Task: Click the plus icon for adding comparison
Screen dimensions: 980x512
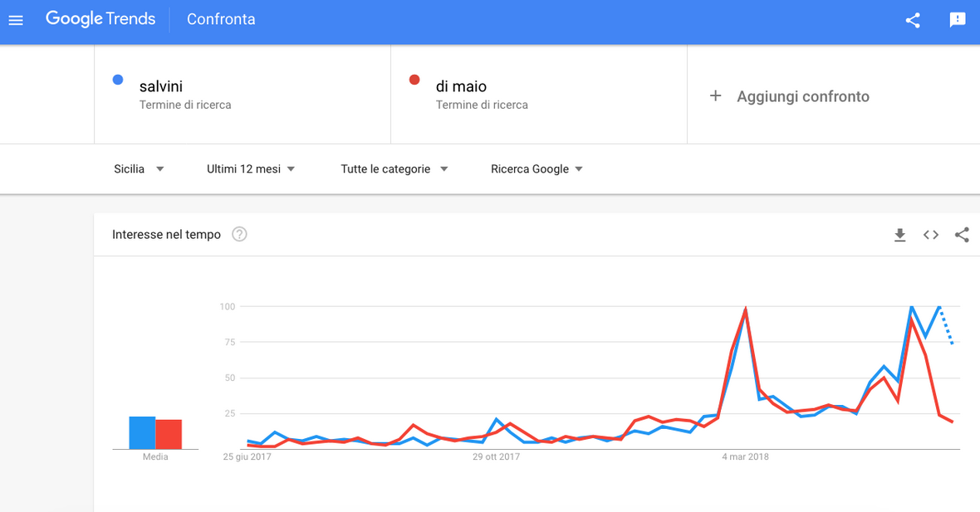Action: pyautogui.click(x=716, y=96)
